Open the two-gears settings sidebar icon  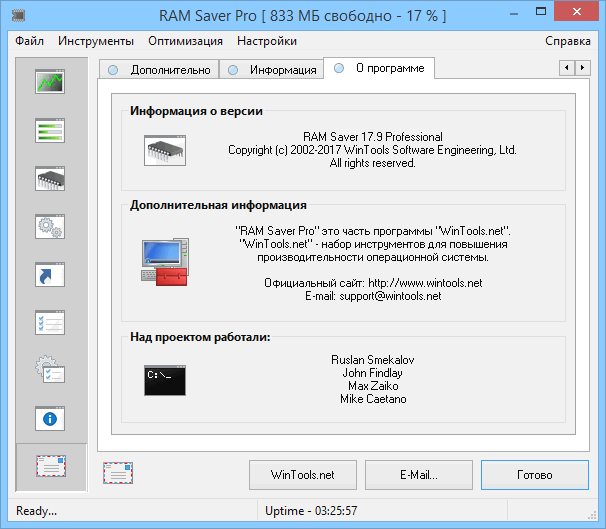49,226
